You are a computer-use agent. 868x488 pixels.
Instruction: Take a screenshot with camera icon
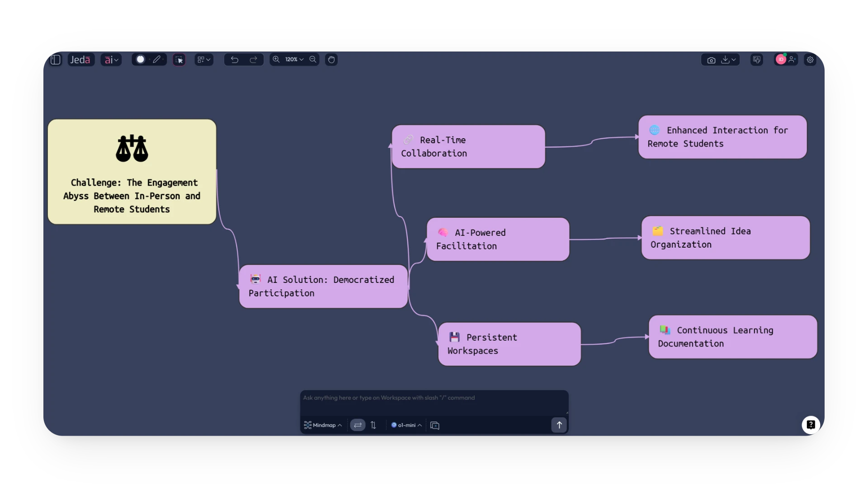[711, 60]
